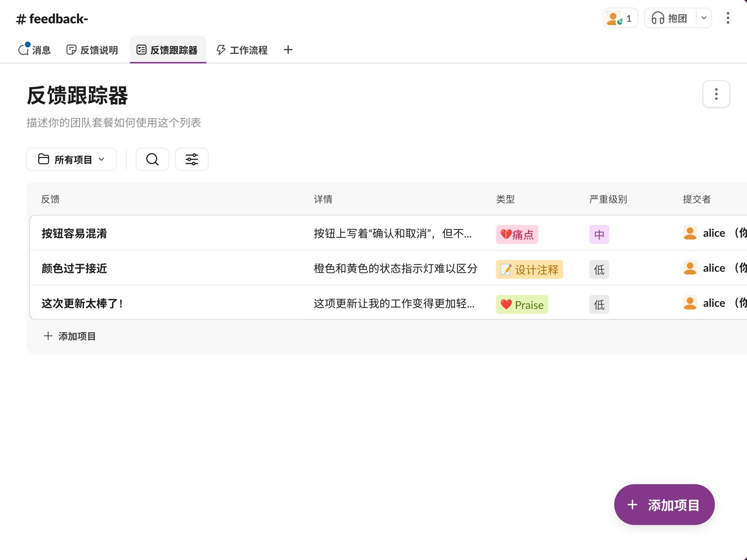
Task: Open the search icon in the list toolbar
Action: tap(152, 159)
